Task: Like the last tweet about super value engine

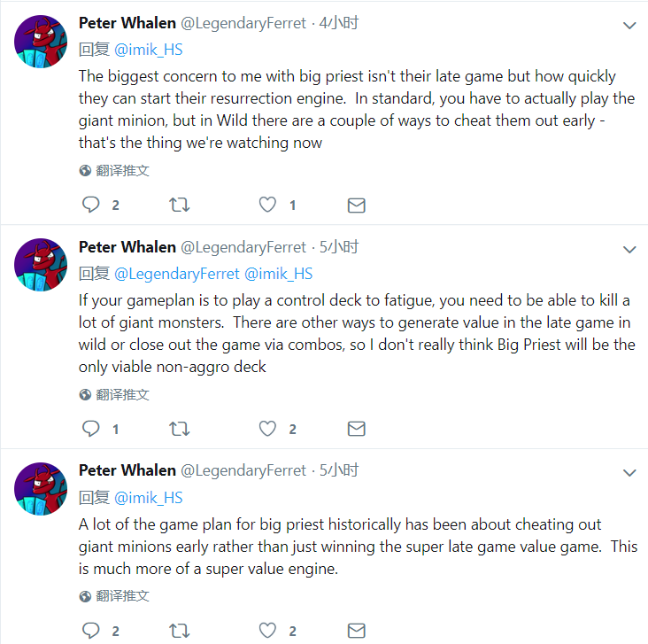Action: click(267, 631)
